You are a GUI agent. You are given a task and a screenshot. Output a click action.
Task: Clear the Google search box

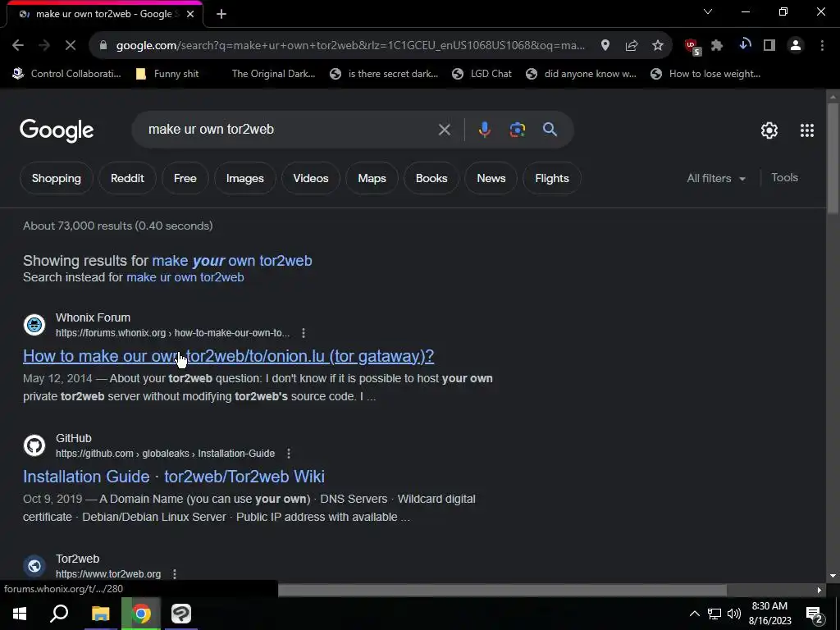pyautogui.click(x=444, y=130)
